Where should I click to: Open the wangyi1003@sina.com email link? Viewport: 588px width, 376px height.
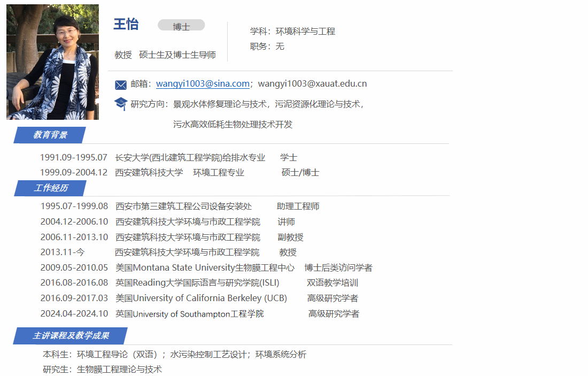click(x=203, y=83)
